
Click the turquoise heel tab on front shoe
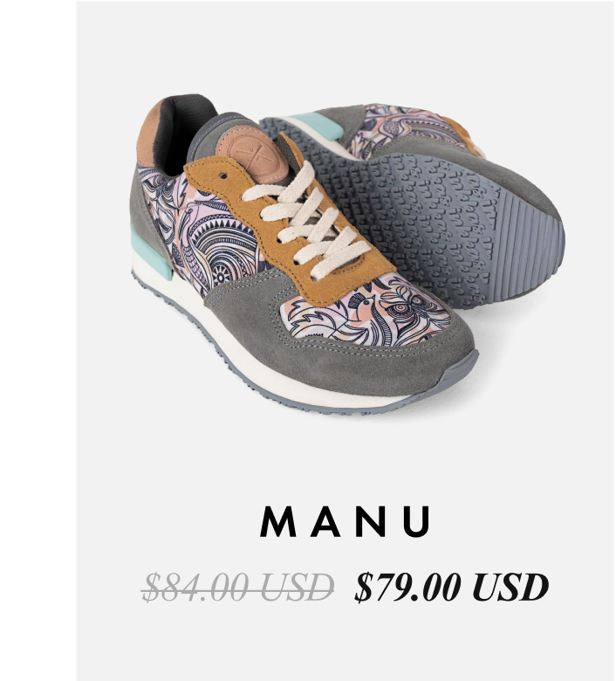(151, 252)
